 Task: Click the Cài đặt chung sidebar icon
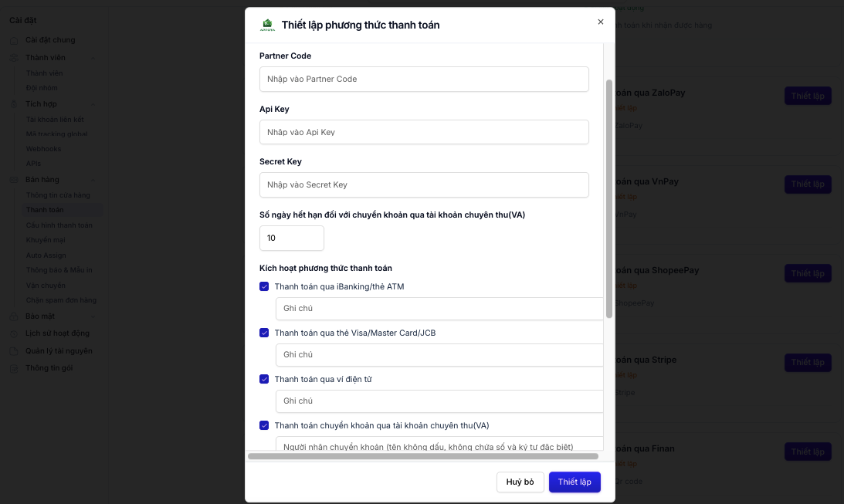coord(14,40)
